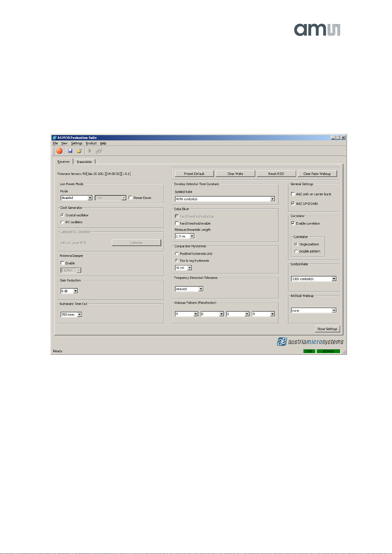Open the Settings menu
The height and width of the screenshot is (554, 392).
(x=77, y=143)
